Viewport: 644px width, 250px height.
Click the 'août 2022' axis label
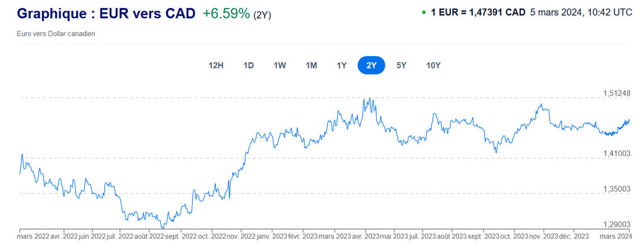(150, 236)
